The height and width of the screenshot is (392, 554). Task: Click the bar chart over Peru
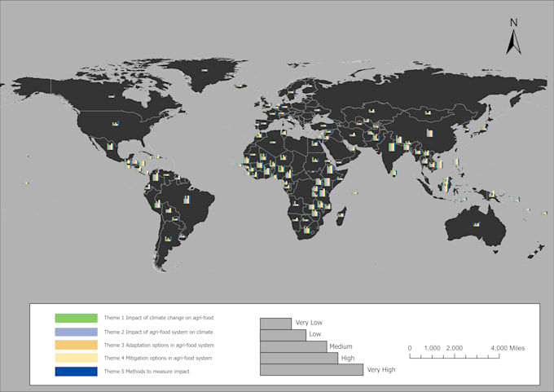click(x=157, y=204)
